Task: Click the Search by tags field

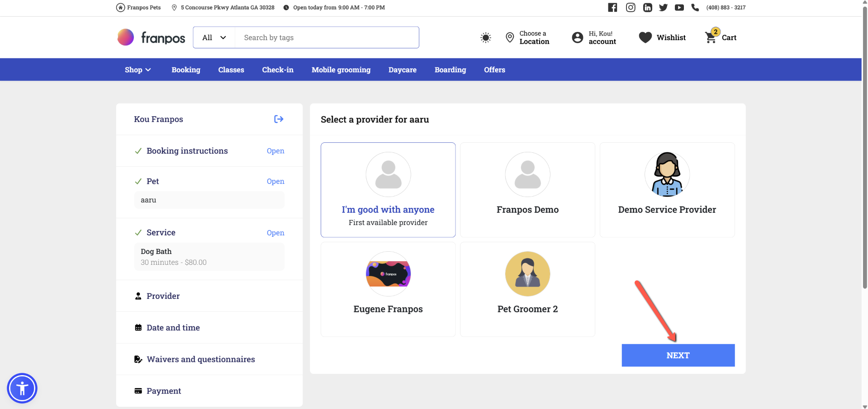Action: tap(327, 38)
